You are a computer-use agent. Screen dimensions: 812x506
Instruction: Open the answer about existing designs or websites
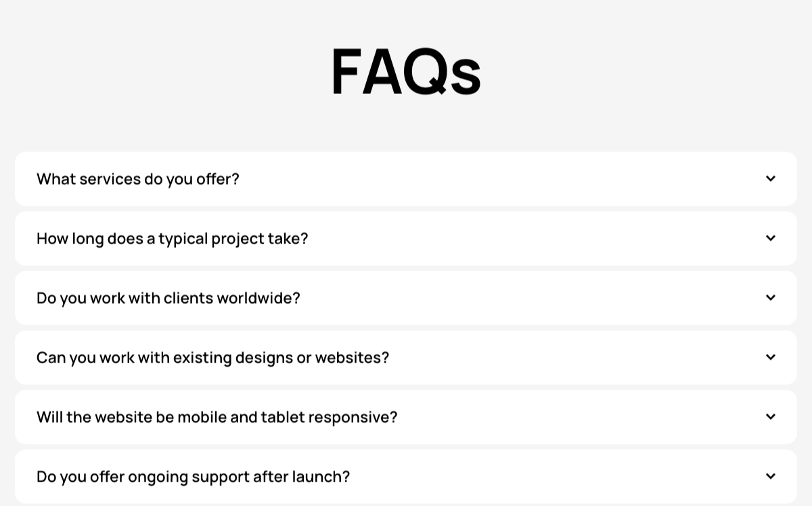point(212,357)
